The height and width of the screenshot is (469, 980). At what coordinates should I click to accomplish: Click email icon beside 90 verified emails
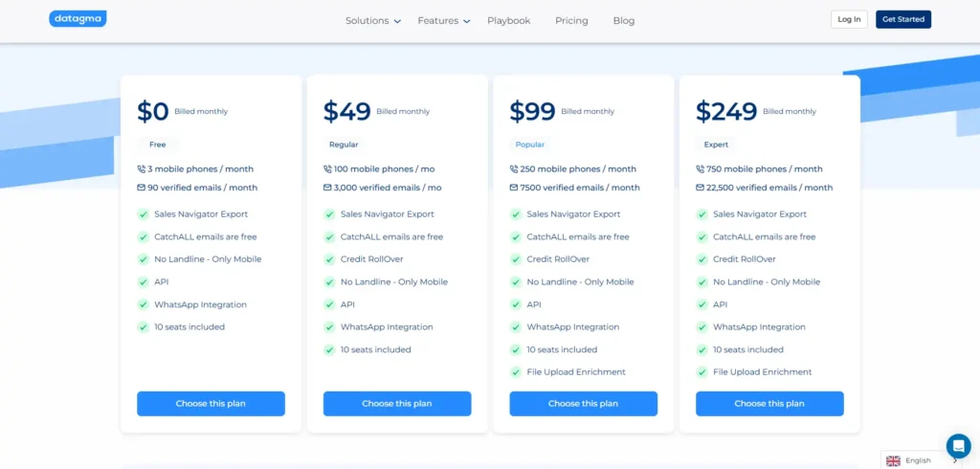tap(142, 188)
